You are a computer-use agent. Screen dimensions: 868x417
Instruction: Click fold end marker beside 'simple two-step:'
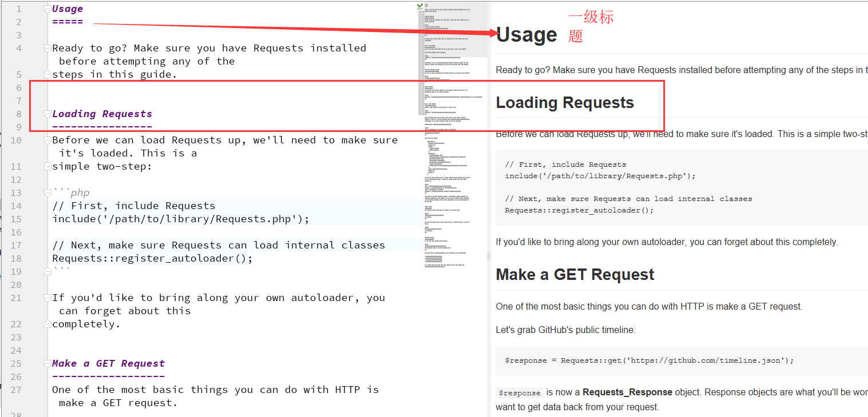pos(48,166)
